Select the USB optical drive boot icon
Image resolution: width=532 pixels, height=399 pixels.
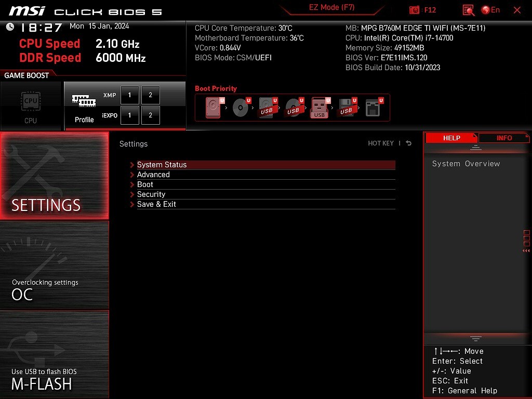[x=295, y=108]
